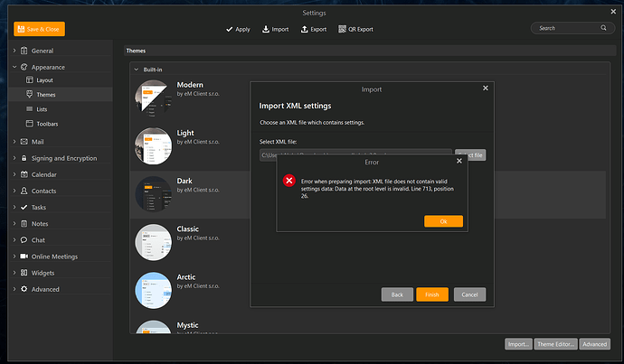Screen dimensions: 624x364
Task: Click the Search field in Settings
Action: click(572, 28)
